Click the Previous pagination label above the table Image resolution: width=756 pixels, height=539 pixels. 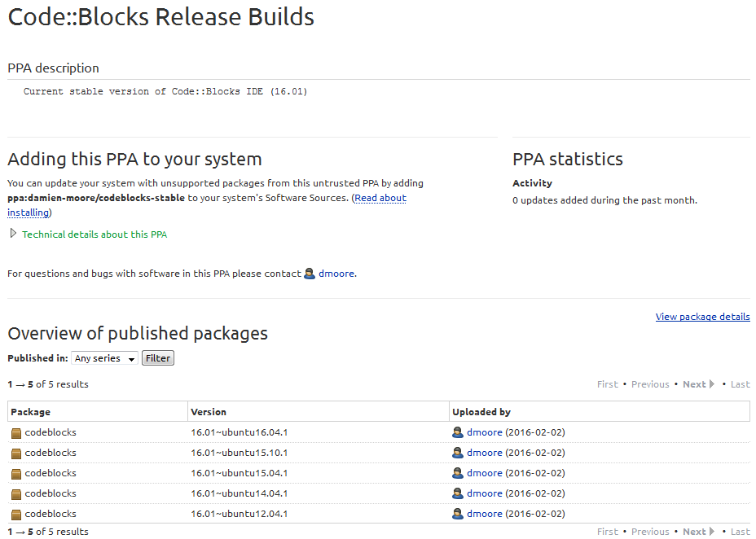[650, 384]
